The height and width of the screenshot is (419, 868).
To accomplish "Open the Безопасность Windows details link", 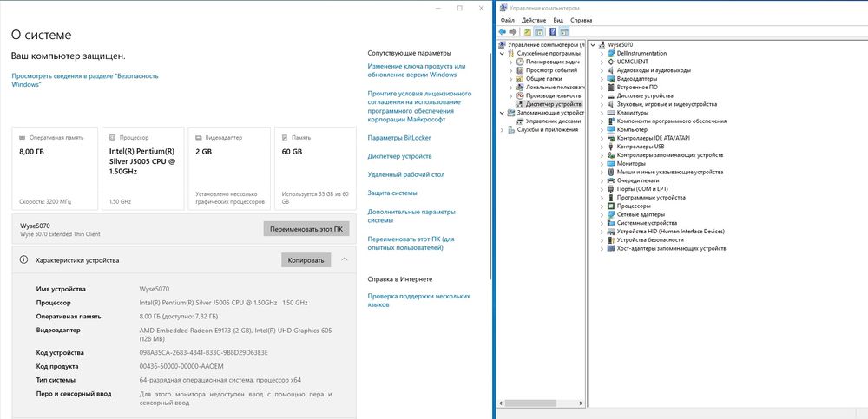I will coord(85,81).
